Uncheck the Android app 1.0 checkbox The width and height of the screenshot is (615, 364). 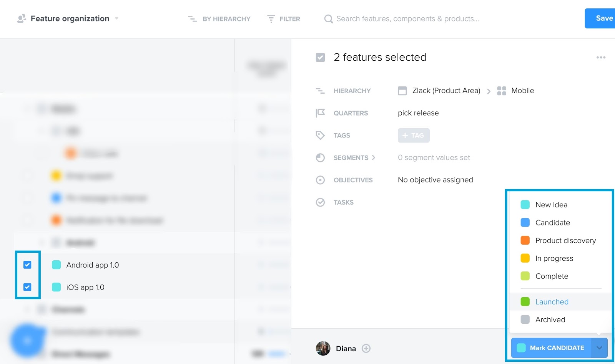pos(27,265)
